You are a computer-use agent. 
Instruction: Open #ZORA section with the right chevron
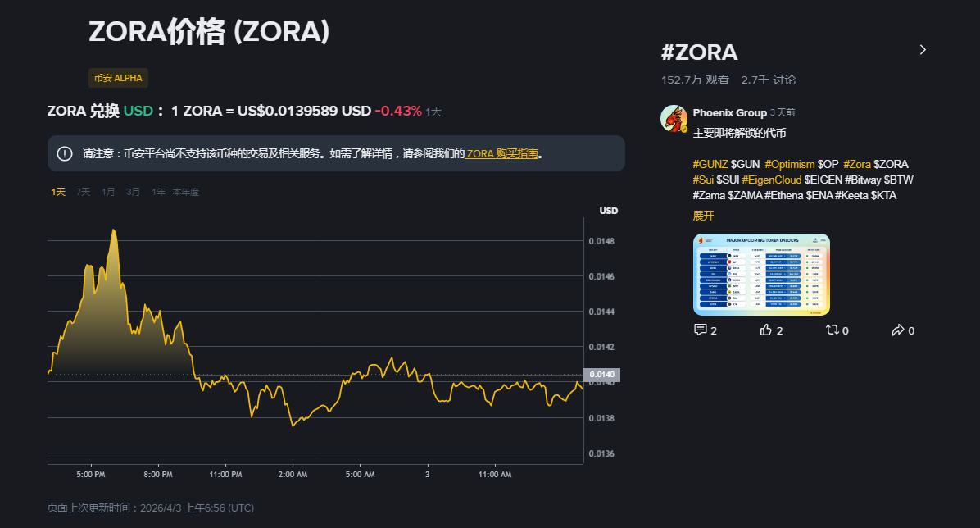tap(923, 50)
